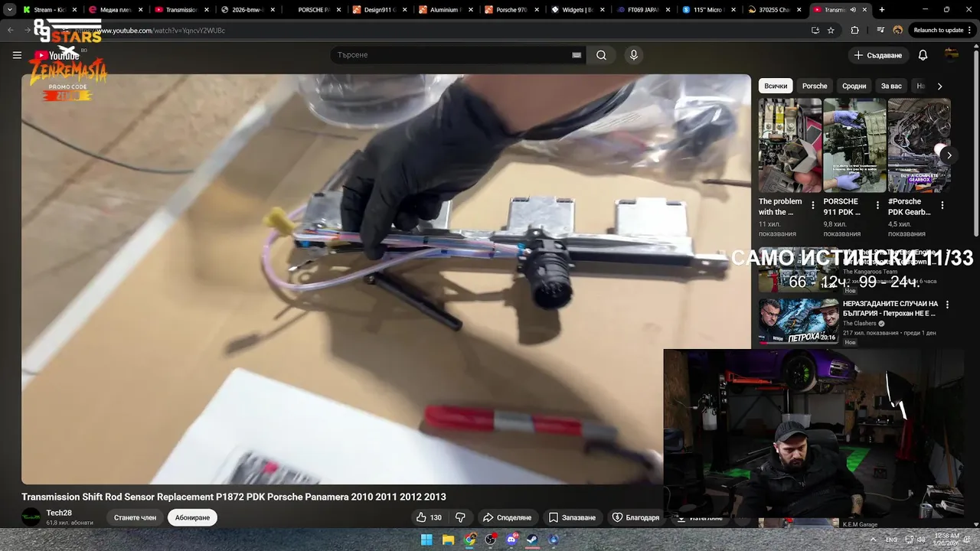Viewport: 980px width, 551px height.
Task: Start voice search with the microphone
Action: (633, 55)
